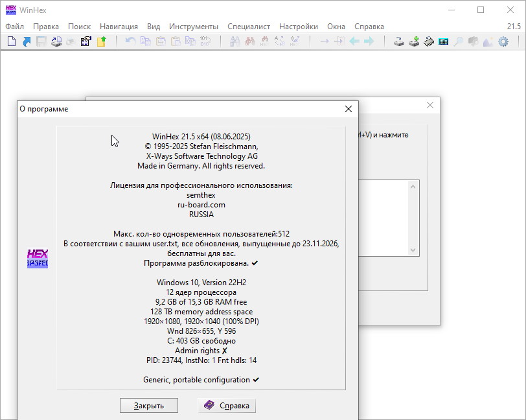This screenshot has height=420, width=526.
Task: Click the Go To Sector icon
Action: click(339, 41)
